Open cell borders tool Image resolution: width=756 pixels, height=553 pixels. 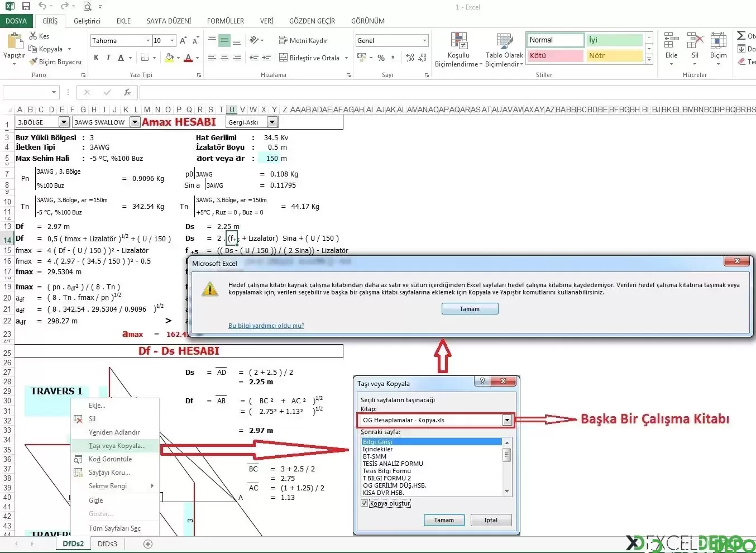[145, 58]
